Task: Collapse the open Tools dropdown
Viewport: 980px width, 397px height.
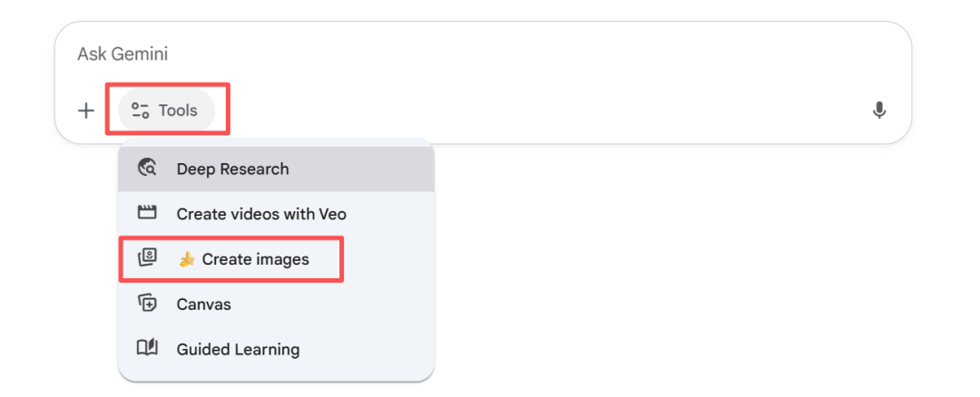Action: 167,111
